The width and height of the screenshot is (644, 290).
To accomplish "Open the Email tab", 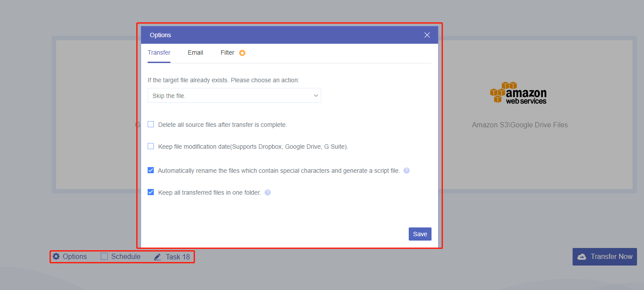I will [195, 52].
